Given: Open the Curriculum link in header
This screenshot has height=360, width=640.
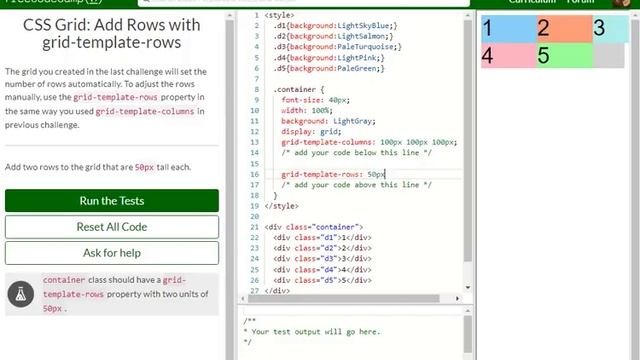Looking at the screenshot, I should tap(532, 2).
